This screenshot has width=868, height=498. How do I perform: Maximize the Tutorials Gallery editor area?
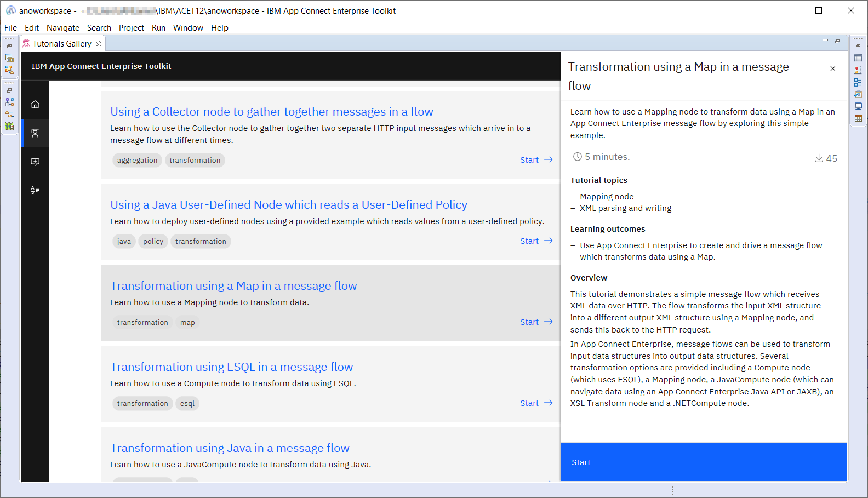click(837, 41)
